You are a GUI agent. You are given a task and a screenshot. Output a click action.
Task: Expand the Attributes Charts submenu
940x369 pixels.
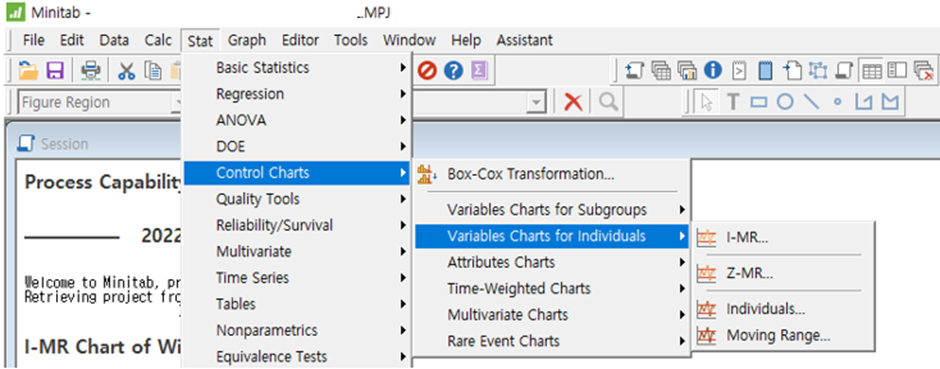click(x=552, y=262)
